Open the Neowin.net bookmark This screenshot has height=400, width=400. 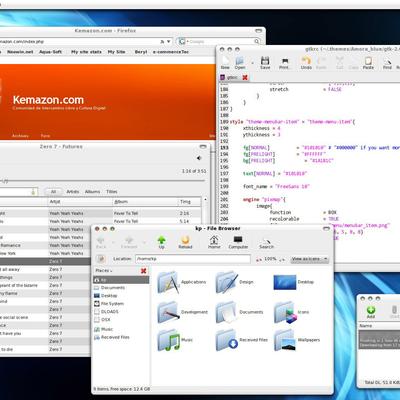(20, 52)
